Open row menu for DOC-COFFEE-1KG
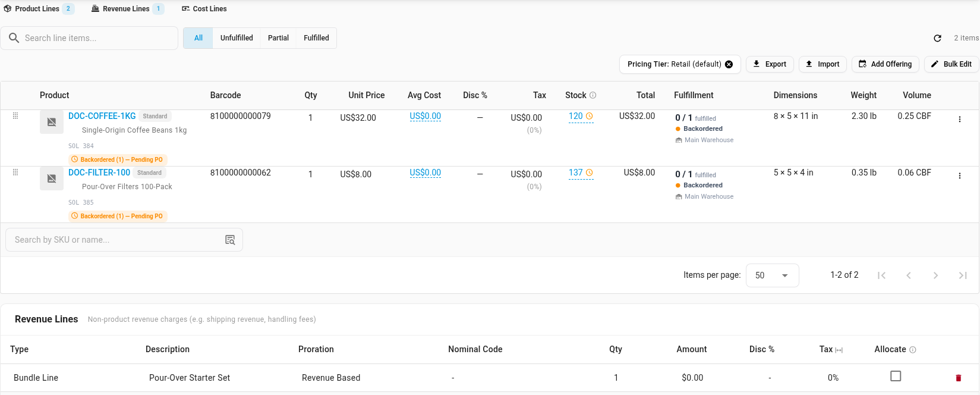 point(960,119)
